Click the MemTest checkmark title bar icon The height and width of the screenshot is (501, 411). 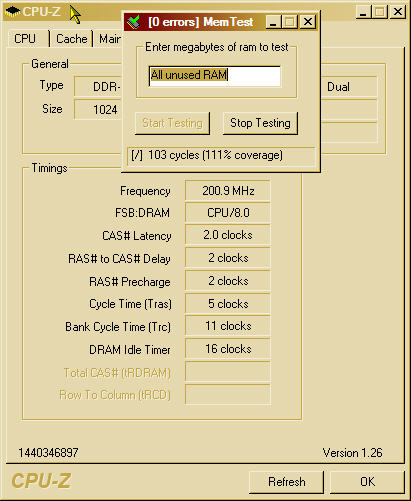134,22
